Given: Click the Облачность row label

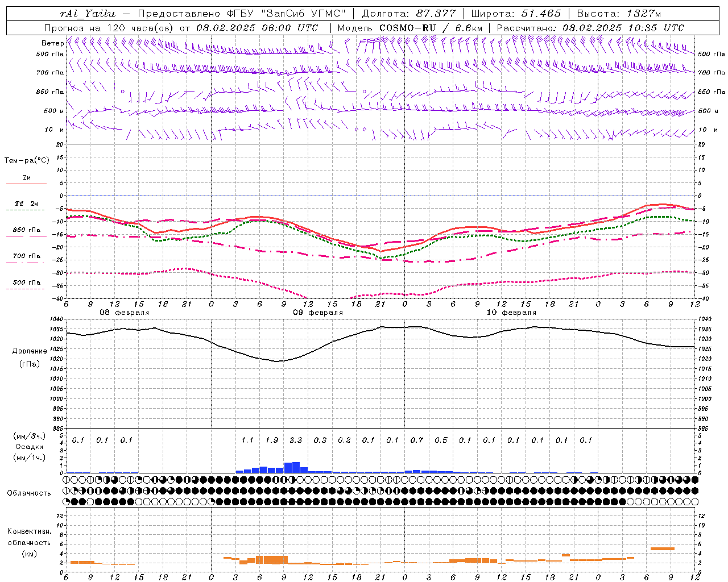Looking at the screenshot, I should (29, 493).
